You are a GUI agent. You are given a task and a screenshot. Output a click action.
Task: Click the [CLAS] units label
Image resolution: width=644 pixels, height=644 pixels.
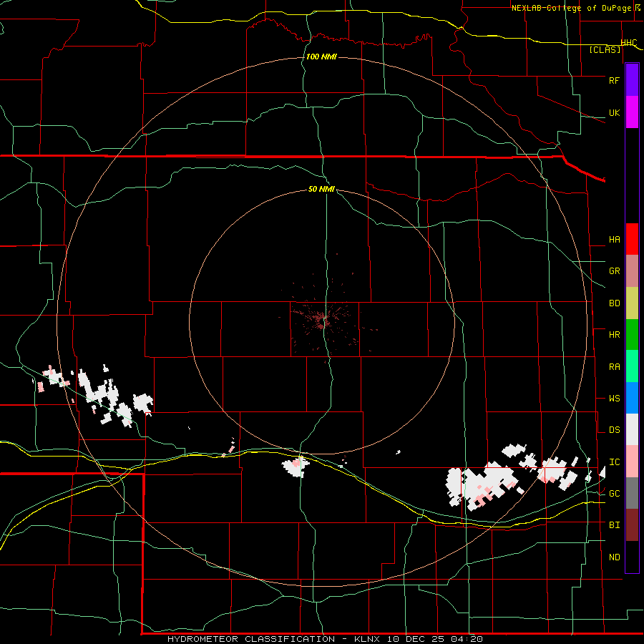pyautogui.click(x=605, y=49)
